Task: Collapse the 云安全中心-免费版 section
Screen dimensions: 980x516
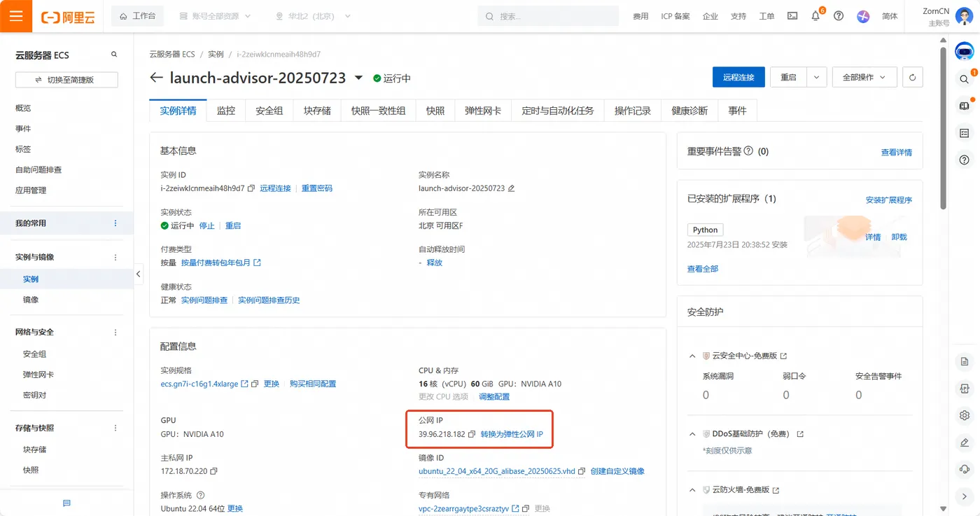Action: coord(692,356)
